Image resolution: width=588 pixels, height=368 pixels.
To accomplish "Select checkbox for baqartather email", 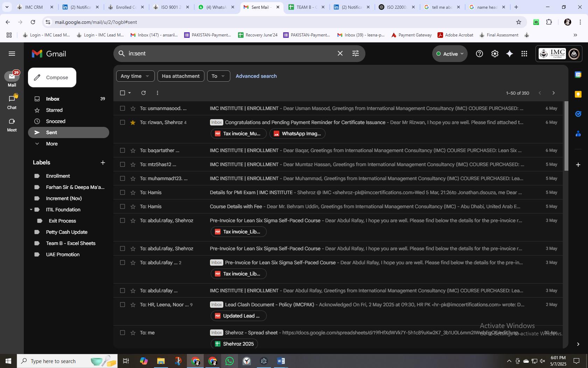I will 122,150.
